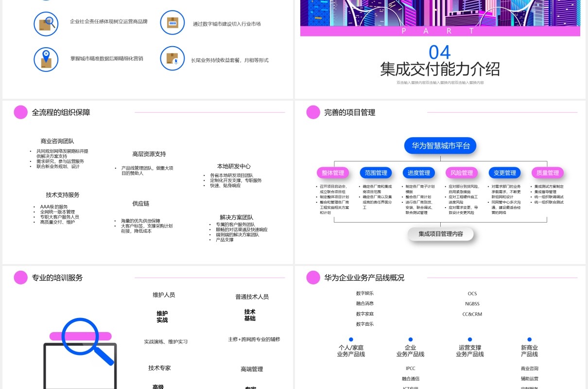Click the slide title 完善的项目管理
588x389 pixels.
(350, 112)
